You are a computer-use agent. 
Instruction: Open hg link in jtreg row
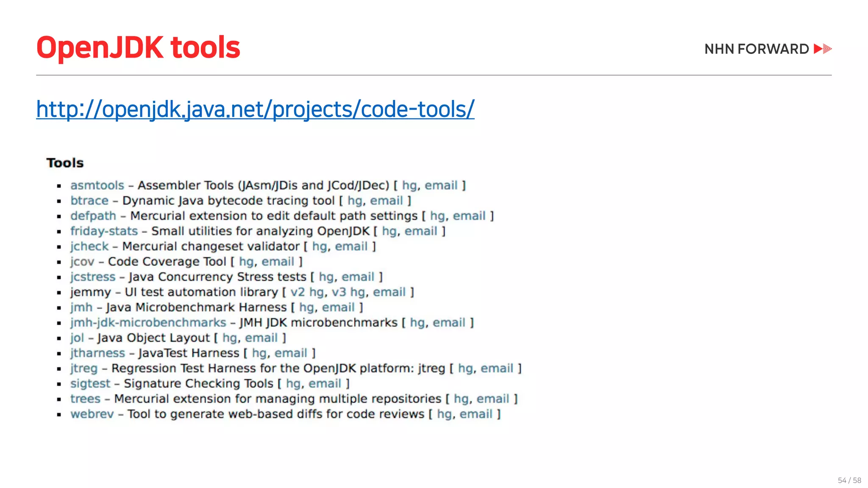pos(465,369)
